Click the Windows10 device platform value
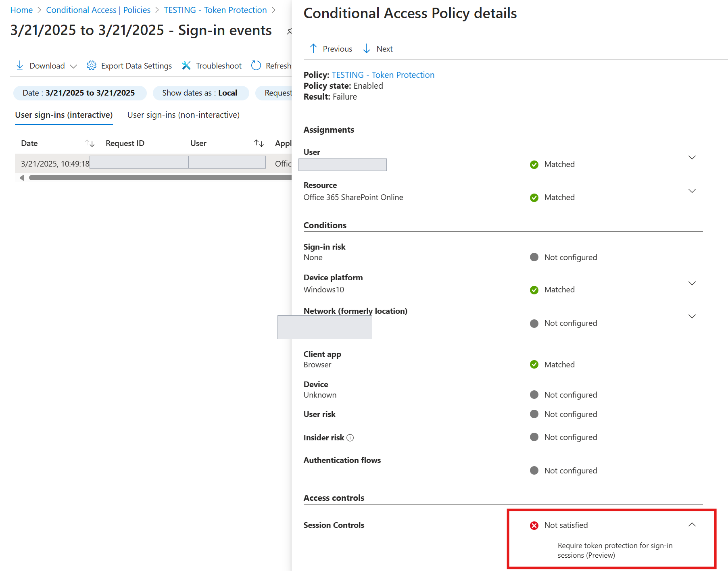Screen dimensions: 728x571 [x=324, y=290]
